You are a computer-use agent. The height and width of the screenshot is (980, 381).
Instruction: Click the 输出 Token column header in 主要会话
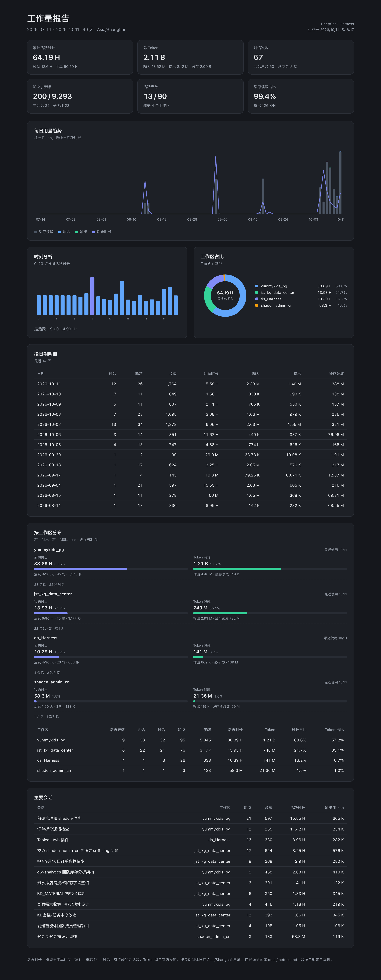click(x=334, y=808)
